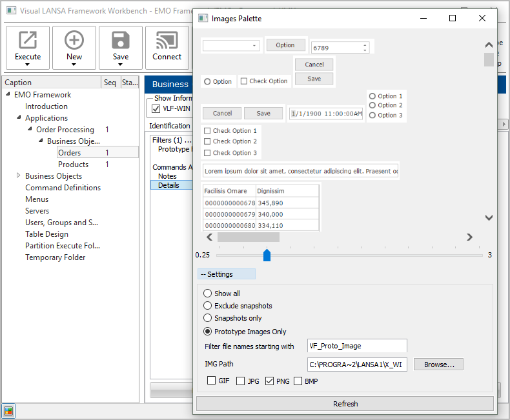Click the Refresh button
510x420 pixels.
pyautogui.click(x=345, y=404)
